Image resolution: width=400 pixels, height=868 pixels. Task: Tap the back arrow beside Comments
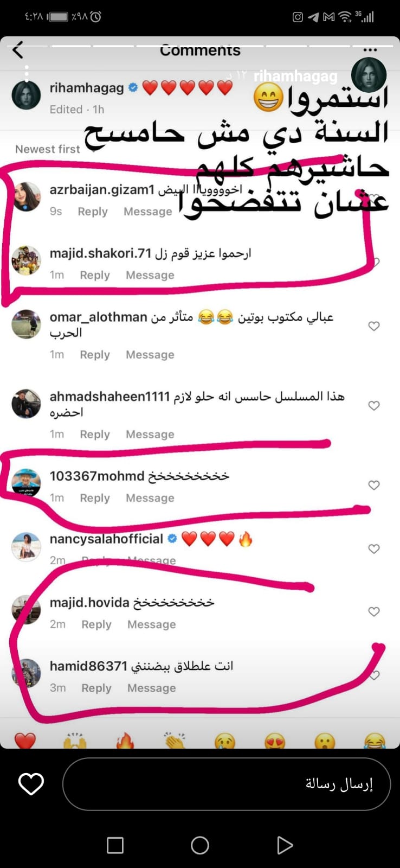pos(18,50)
